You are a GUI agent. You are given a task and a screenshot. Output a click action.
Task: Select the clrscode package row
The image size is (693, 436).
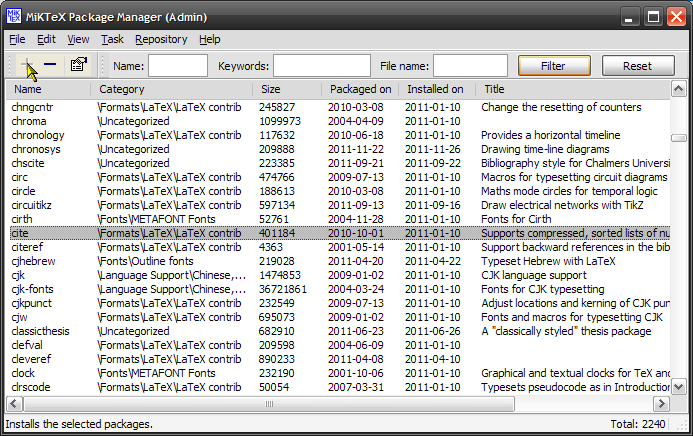coord(338,387)
